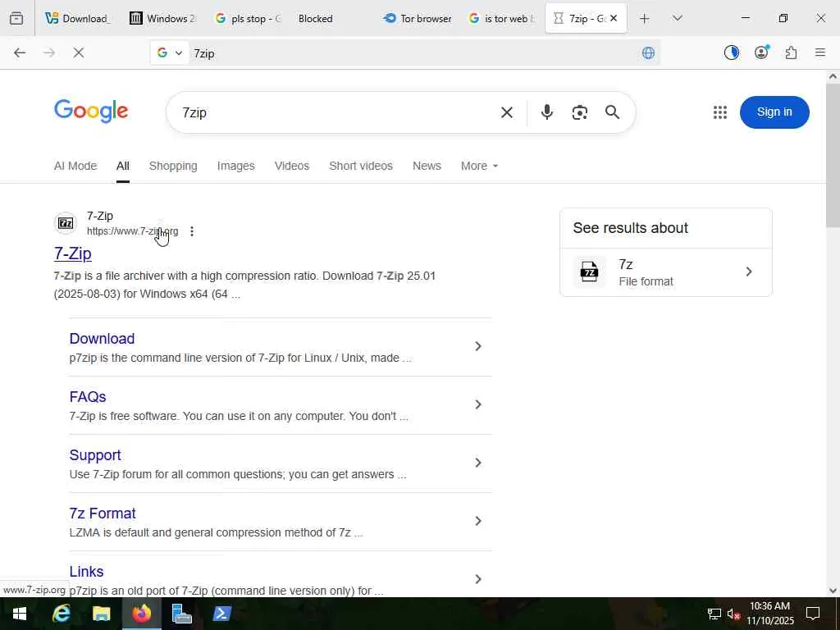
Task: Switch to the is tor web tab
Action: (x=502, y=19)
